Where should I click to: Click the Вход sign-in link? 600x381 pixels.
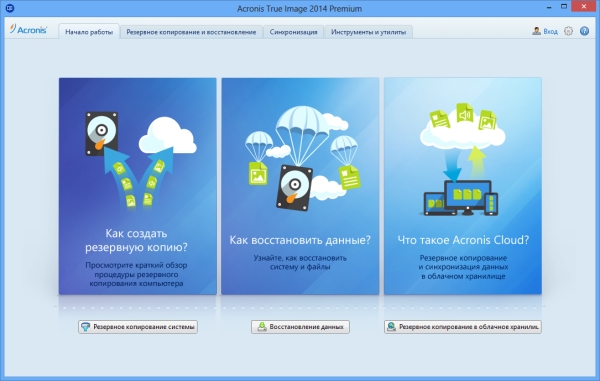[551, 32]
